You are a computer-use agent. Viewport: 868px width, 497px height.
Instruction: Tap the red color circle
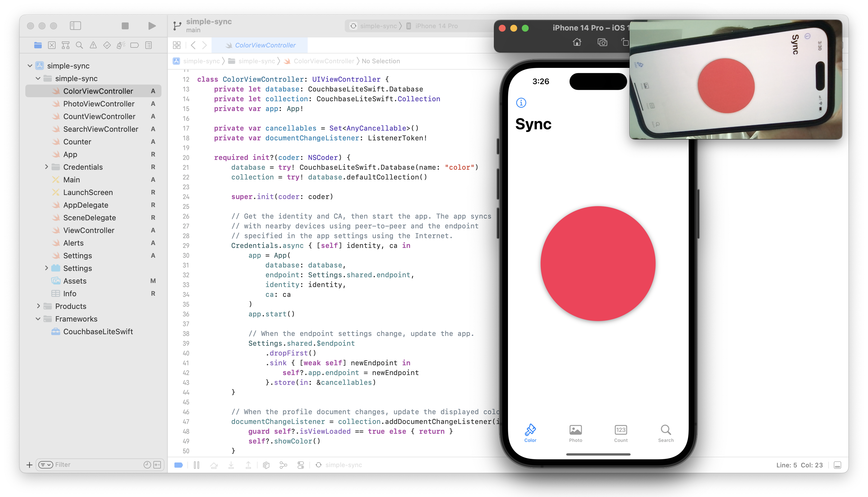[x=598, y=263]
